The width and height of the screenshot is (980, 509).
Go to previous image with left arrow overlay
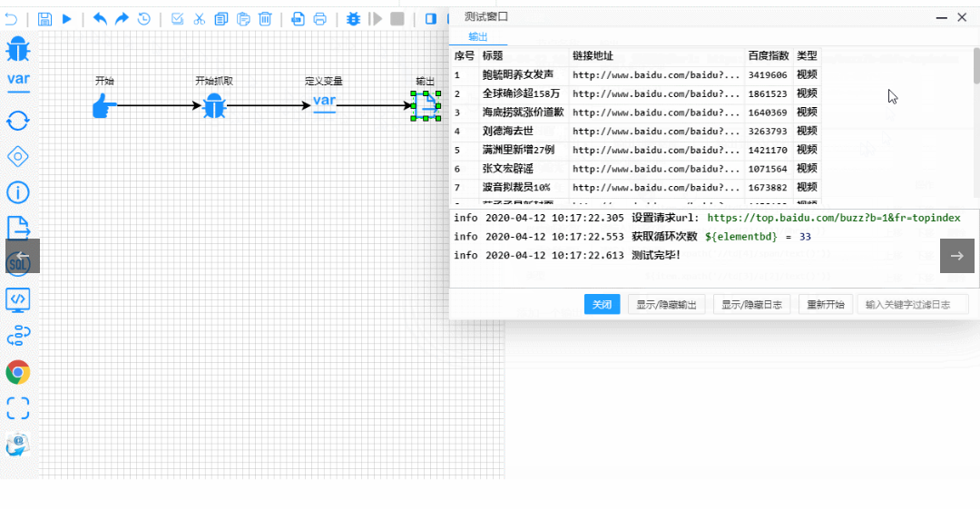coord(23,256)
